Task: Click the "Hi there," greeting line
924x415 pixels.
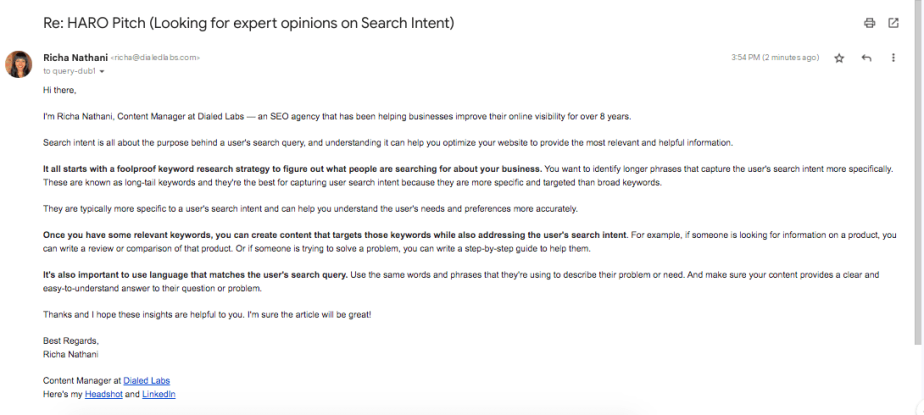Action: pyautogui.click(x=60, y=90)
